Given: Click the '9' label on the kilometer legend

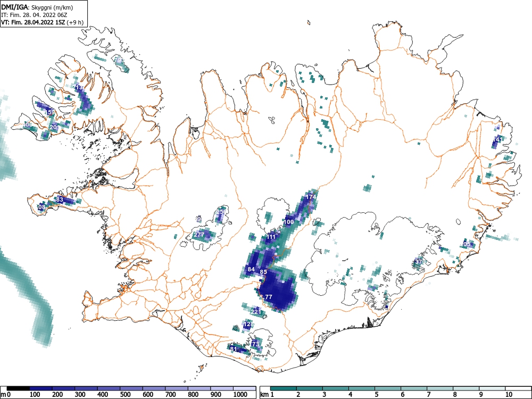Looking at the screenshot, I should (481, 395).
